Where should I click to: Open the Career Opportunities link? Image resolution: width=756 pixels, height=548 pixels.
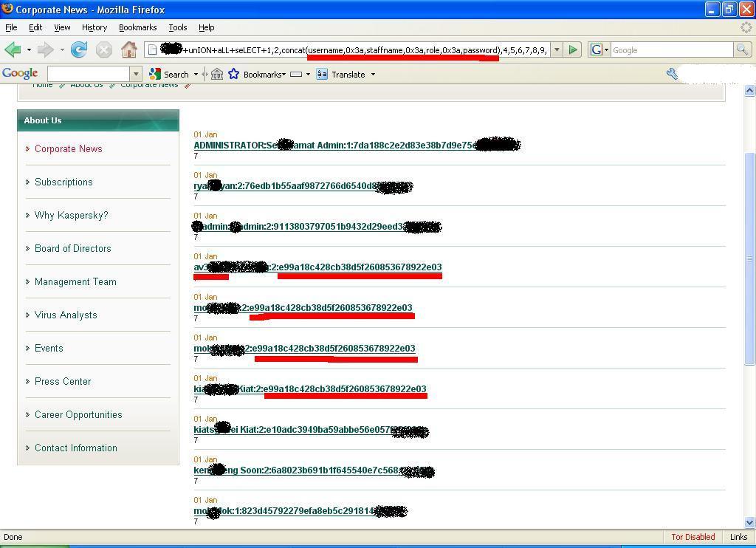click(78, 415)
